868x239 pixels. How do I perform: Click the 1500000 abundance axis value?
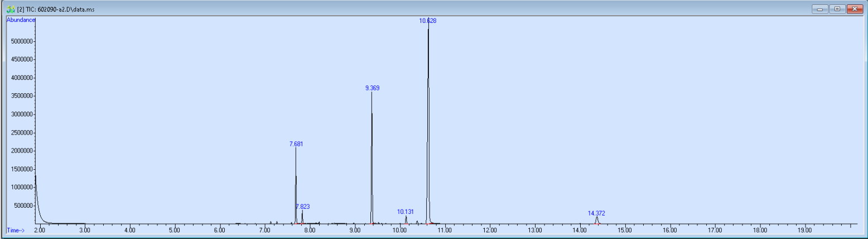click(x=22, y=169)
